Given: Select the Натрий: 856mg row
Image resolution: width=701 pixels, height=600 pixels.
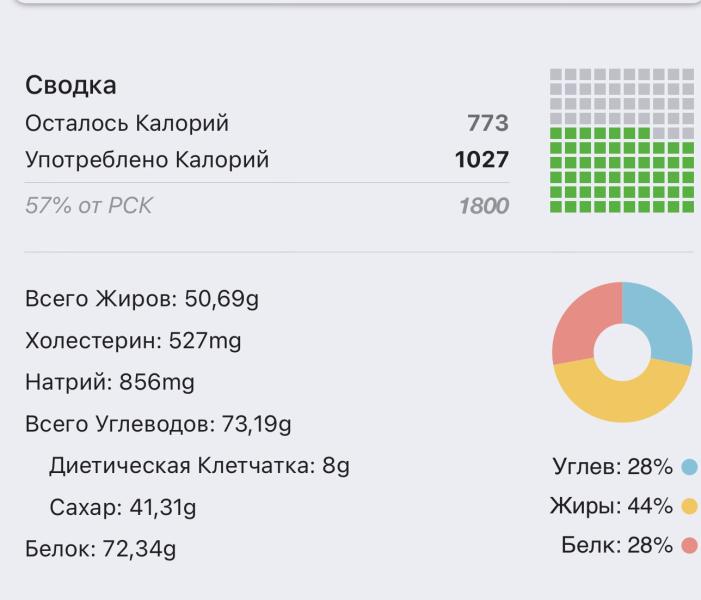Looking at the screenshot, I should 110,382.
